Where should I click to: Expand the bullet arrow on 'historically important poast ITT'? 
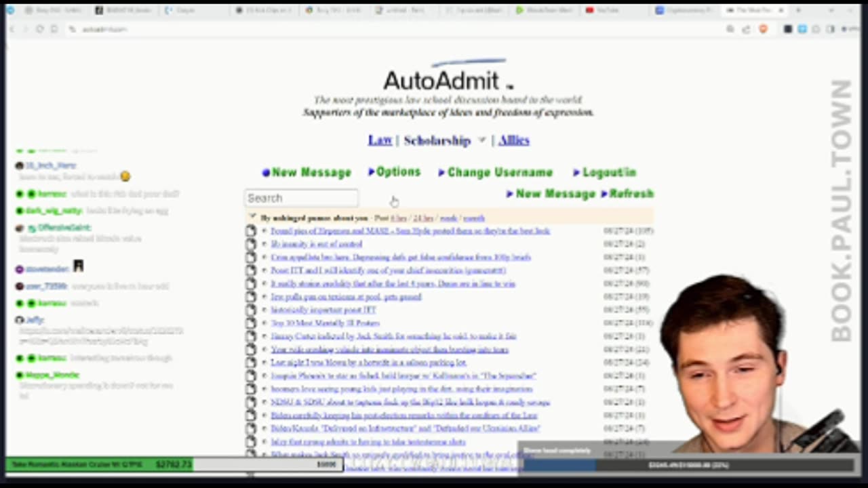pyautogui.click(x=264, y=310)
